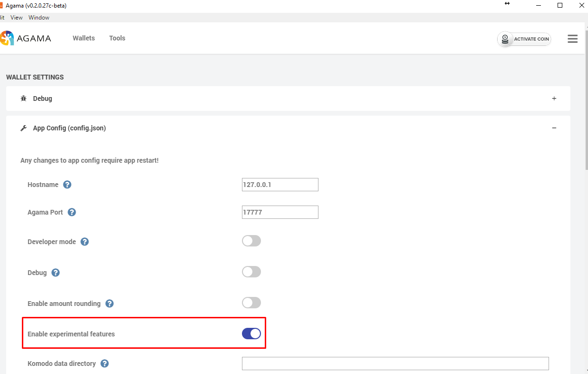Show help icon next to Debug setting
This screenshot has height=374, width=588.
click(x=56, y=273)
